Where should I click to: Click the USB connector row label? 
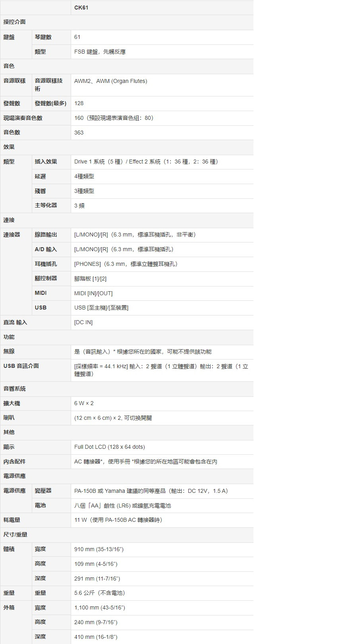[41, 308]
